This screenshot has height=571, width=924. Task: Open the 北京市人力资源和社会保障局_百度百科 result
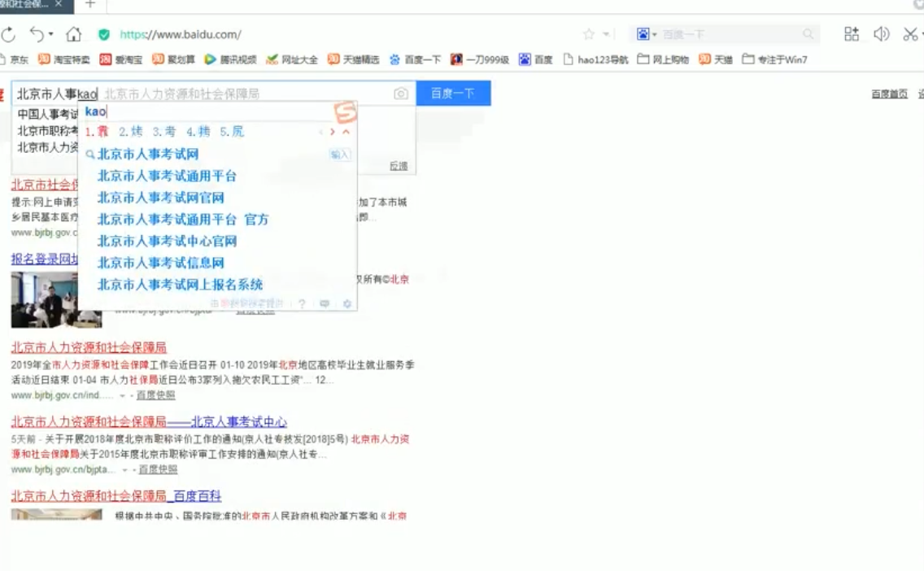[116, 496]
